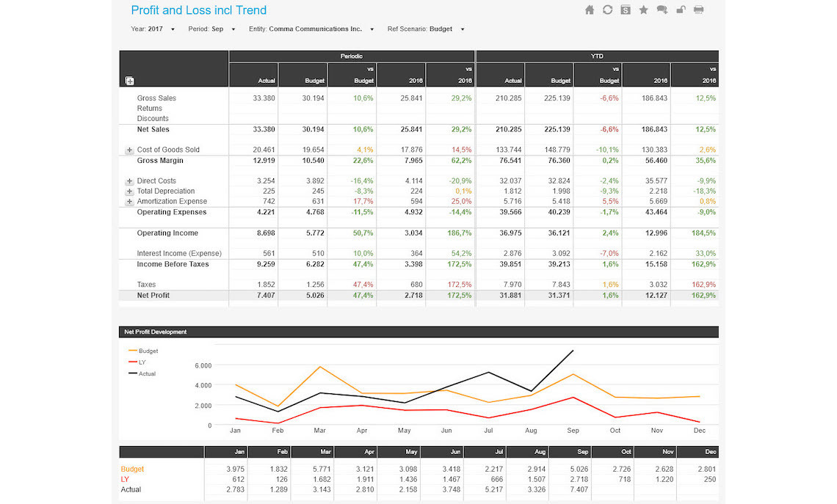837x504 pixels.
Task: Expand the Total Depreciation row
Action: 129,191
